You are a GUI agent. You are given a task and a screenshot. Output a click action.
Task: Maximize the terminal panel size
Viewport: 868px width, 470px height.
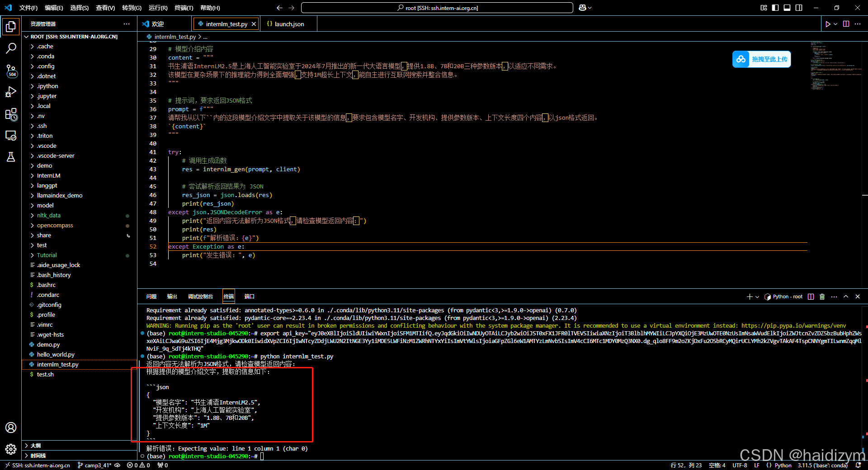846,296
